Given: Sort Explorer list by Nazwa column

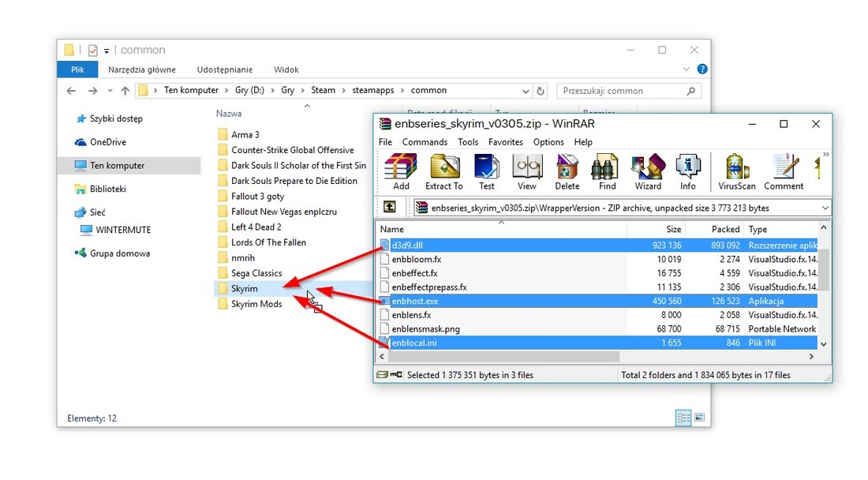Looking at the screenshot, I should pyautogui.click(x=229, y=114).
